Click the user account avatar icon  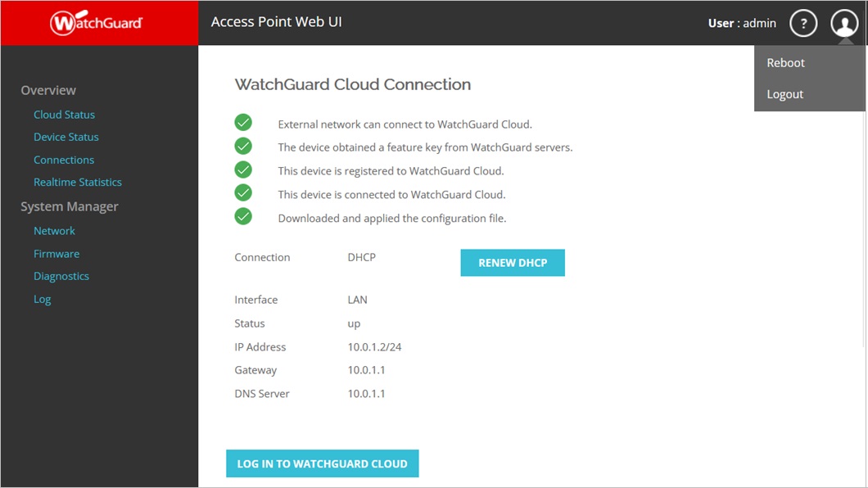tap(844, 23)
